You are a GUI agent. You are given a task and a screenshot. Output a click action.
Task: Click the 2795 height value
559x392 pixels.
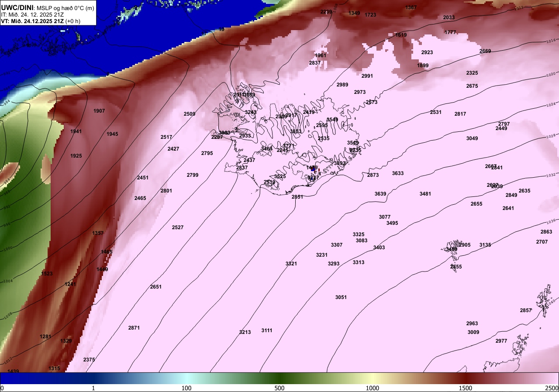pos(207,153)
